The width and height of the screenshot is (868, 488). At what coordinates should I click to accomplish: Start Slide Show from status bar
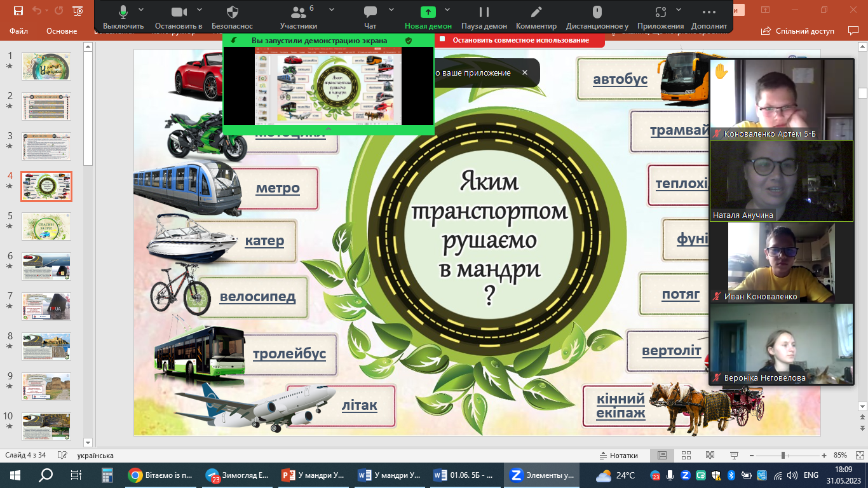pyautogui.click(x=734, y=456)
